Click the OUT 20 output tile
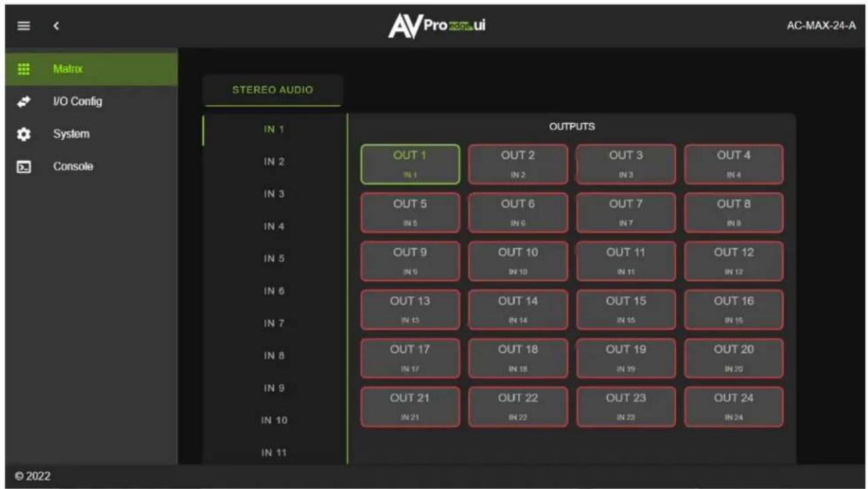 coord(734,358)
